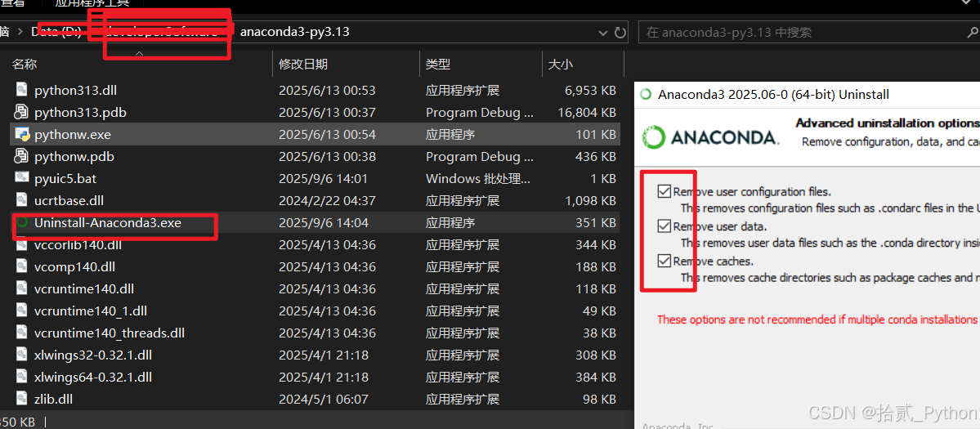
Task: Click the xlwings32-0.32.1.dll file icon
Action: click(21, 355)
